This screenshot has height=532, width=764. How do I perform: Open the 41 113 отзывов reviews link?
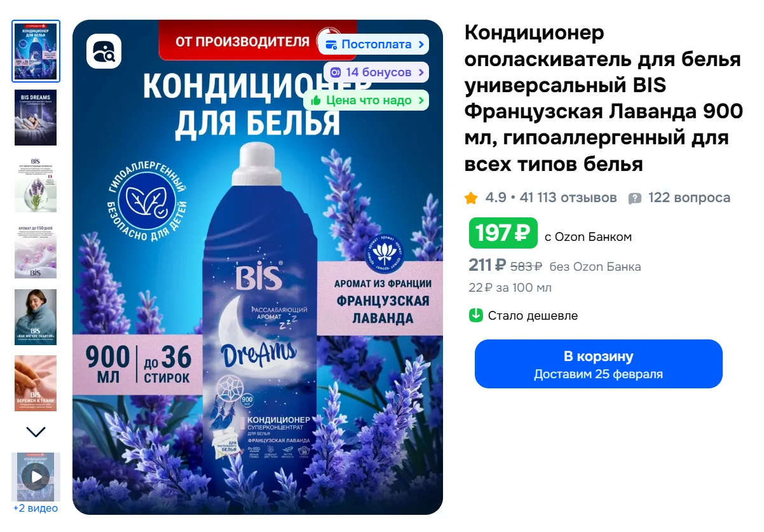pos(568,198)
